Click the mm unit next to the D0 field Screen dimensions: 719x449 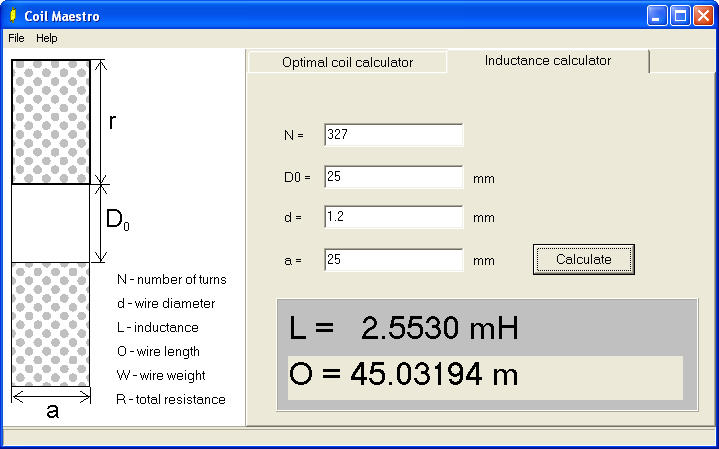pos(484,178)
